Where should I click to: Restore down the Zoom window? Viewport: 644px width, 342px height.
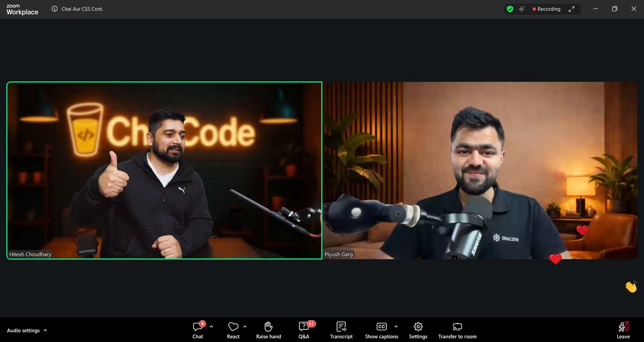614,9
